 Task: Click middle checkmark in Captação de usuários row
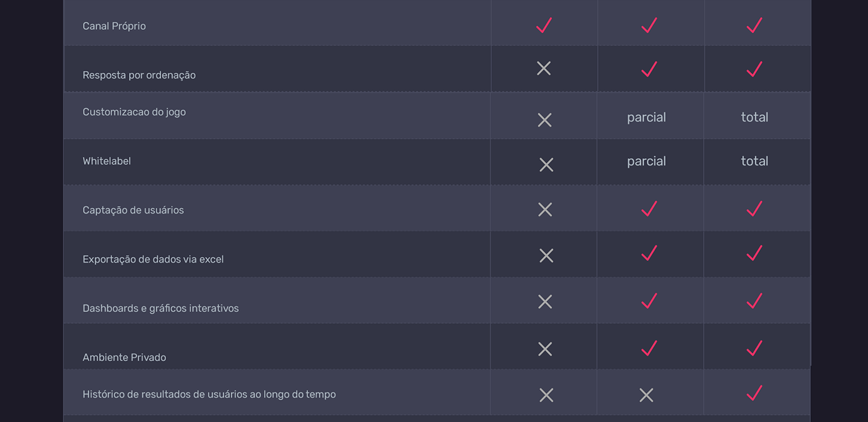(x=649, y=209)
